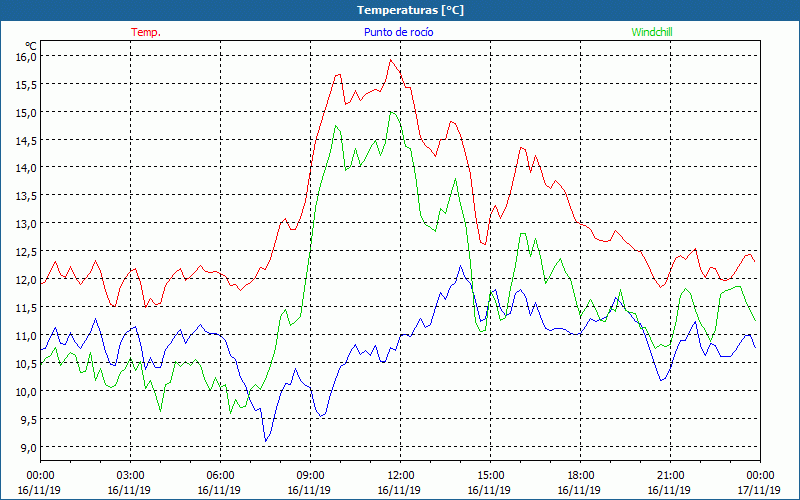Click the red temperature peak near 12:00
The height and width of the screenshot is (500, 800).
pos(391,60)
